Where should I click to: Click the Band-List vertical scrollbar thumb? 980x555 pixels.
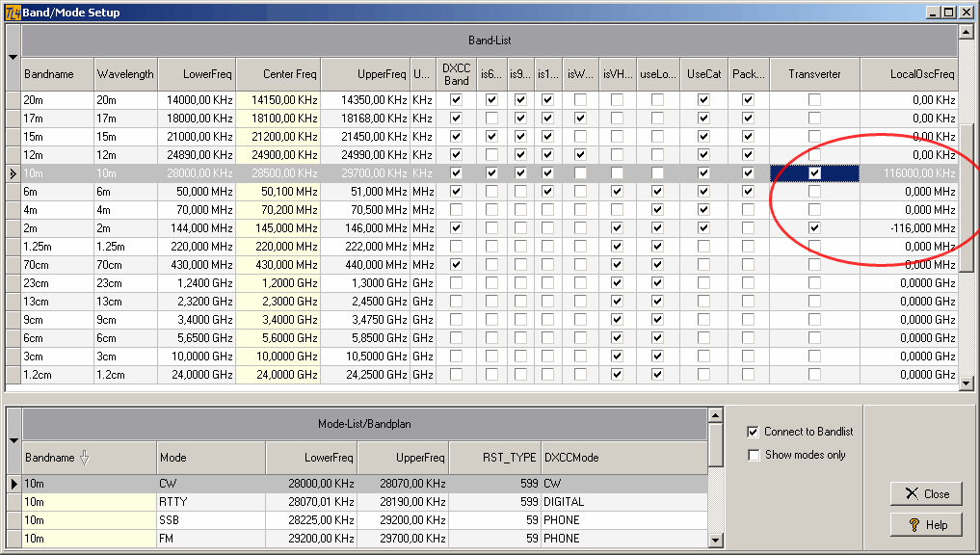point(967,197)
